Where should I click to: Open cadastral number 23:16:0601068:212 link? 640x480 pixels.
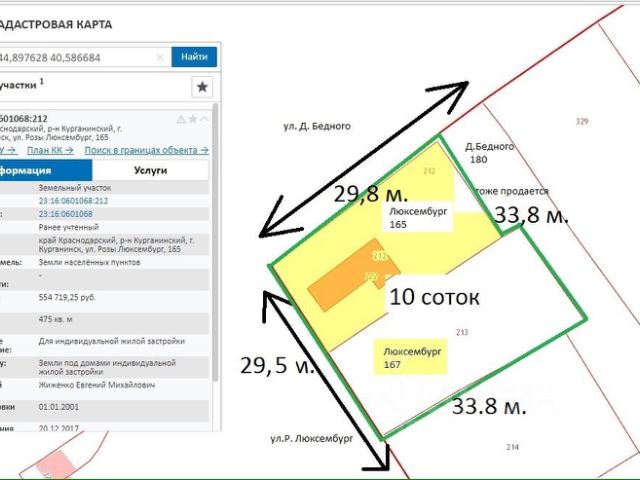(x=73, y=201)
